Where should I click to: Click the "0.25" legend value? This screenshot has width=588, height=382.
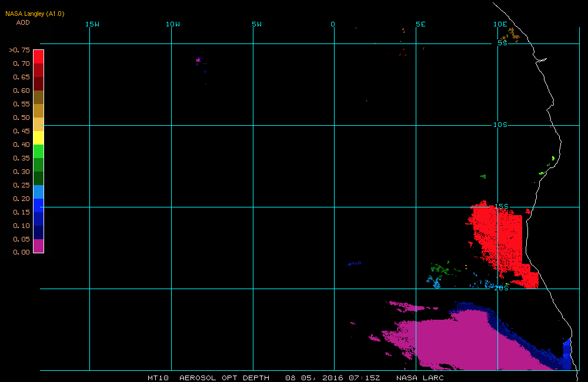point(21,185)
